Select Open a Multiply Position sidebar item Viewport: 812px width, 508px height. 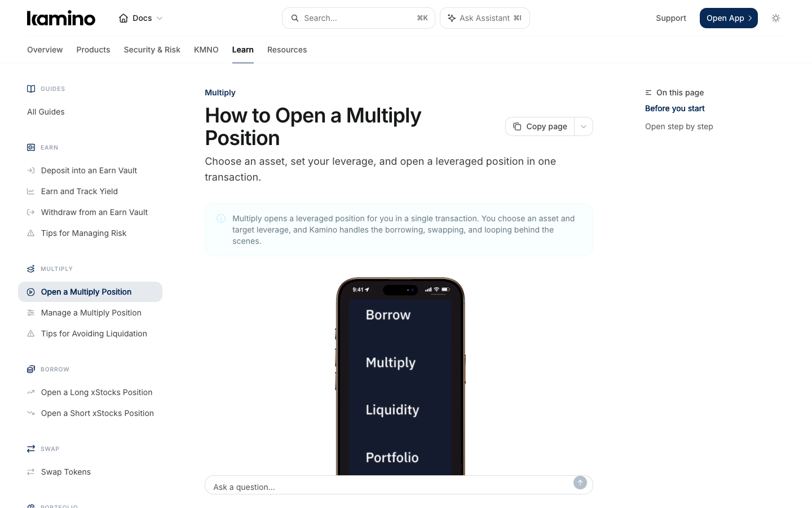coord(90,292)
